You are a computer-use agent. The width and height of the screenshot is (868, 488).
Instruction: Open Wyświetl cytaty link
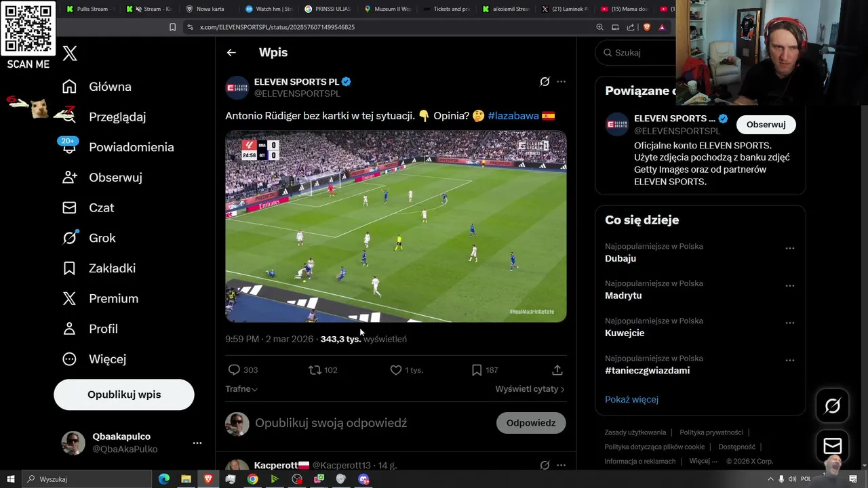tap(530, 389)
